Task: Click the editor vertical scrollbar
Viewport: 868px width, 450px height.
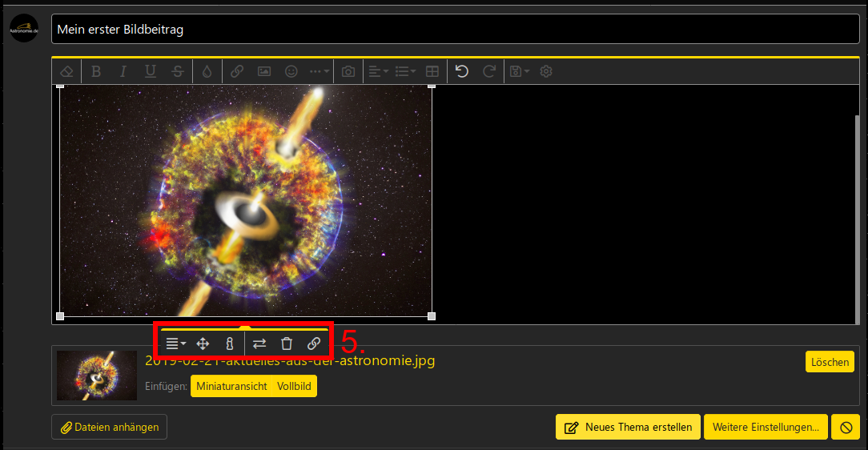Action: pyautogui.click(x=857, y=219)
